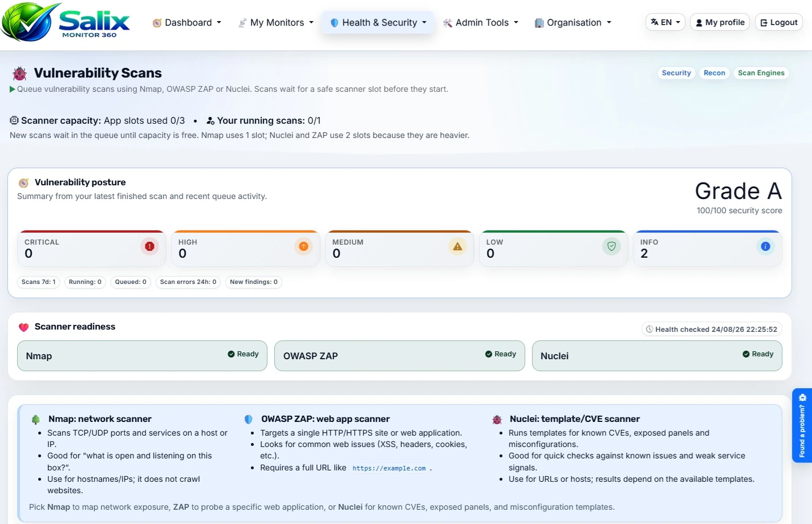Click the clock icon in Health checked
This screenshot has width=812, height=524.
tap(649, 329)
